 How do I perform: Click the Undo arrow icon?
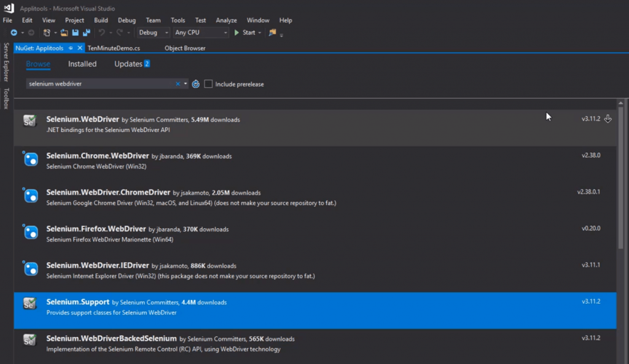click(102, 33)
